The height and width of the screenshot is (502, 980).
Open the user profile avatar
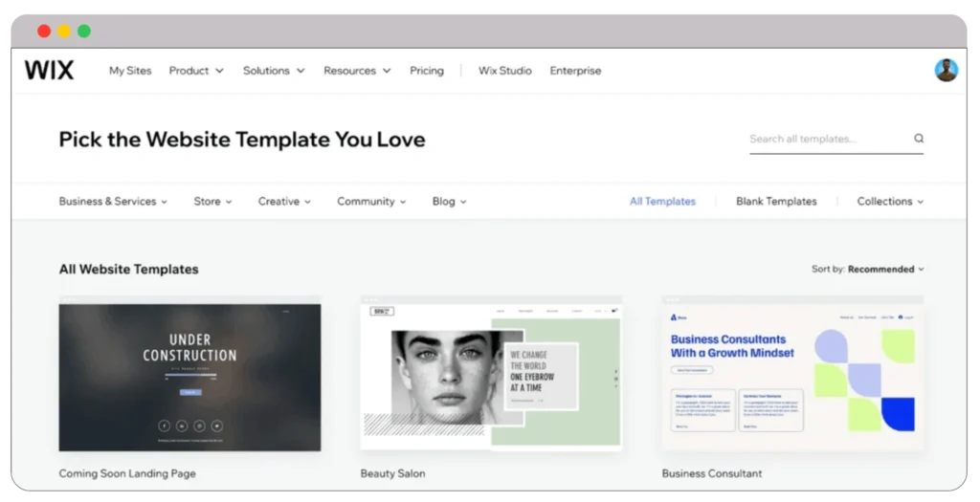pos(947,70)
